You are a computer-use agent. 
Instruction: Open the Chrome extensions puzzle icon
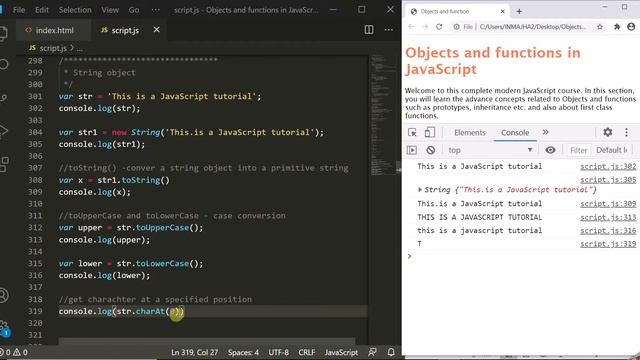[617, 27]
